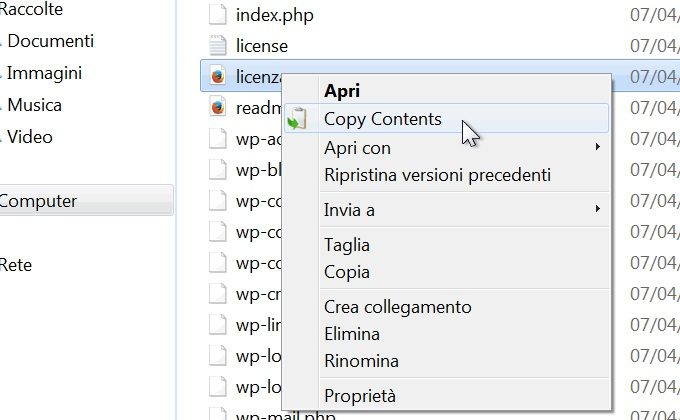The height and width of the screenshot is (420, 680).
Task: Click the Copy Contents clipboard icon
Action: (x=296, y=120)
